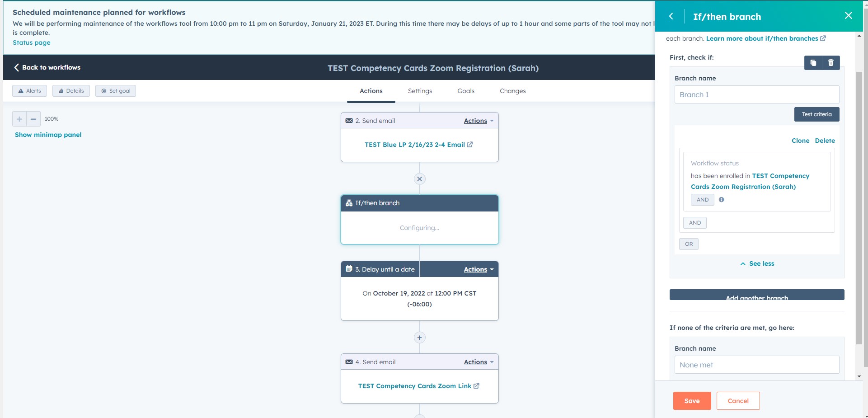This screenshot has width=868, height=418.
Task: Open the Goals tab
Action: click(x=466, y=90)
